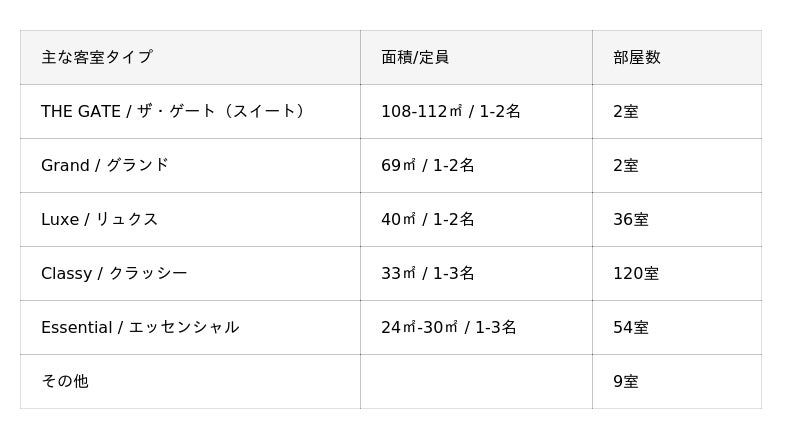Select the 部屋数 column header
Screen dimensions: 800x439
(637, 58)
